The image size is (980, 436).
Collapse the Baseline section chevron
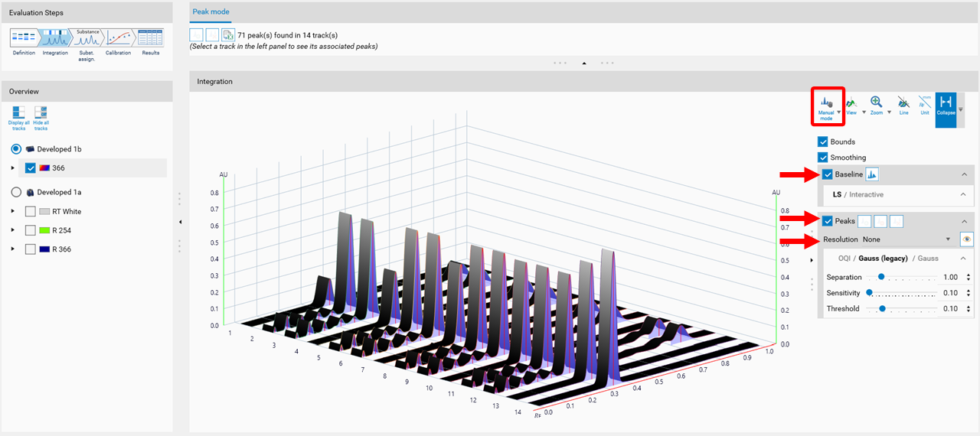pos(964,174)
